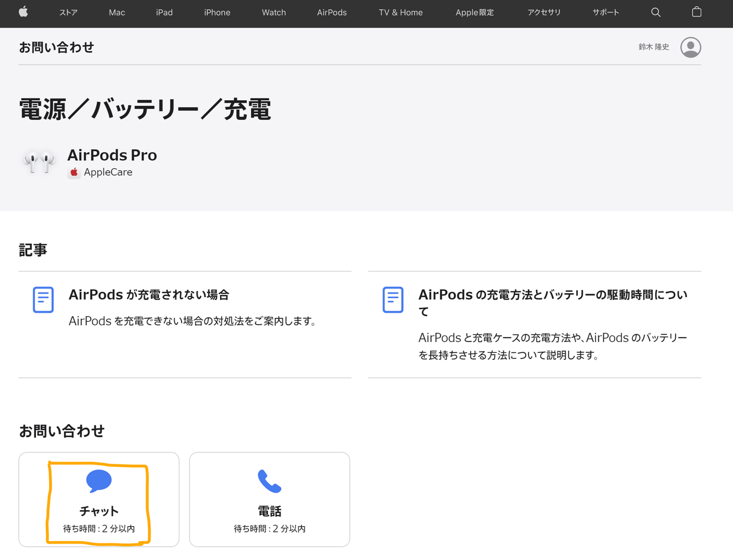Click the red AppleCare logo icon

(x=74, y=172)
